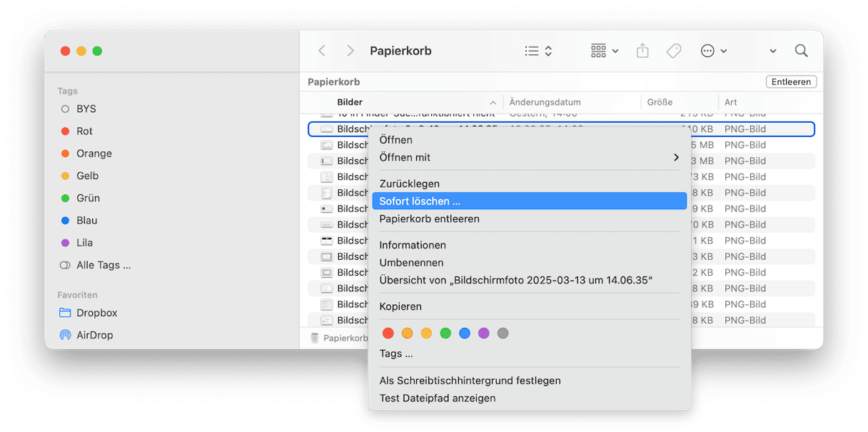Sort by Größe column header
Screen dimensions: 868x432
pos(660,102)
